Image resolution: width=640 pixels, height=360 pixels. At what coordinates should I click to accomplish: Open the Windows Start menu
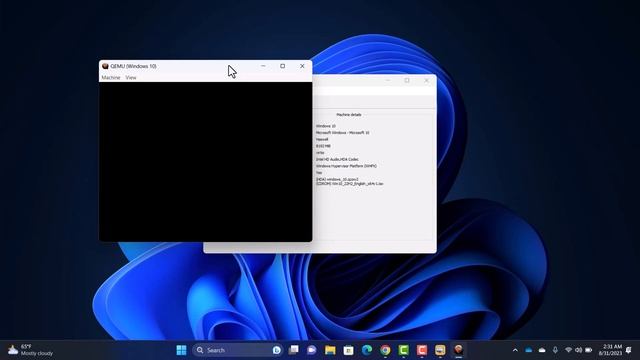tap(181, 350)
